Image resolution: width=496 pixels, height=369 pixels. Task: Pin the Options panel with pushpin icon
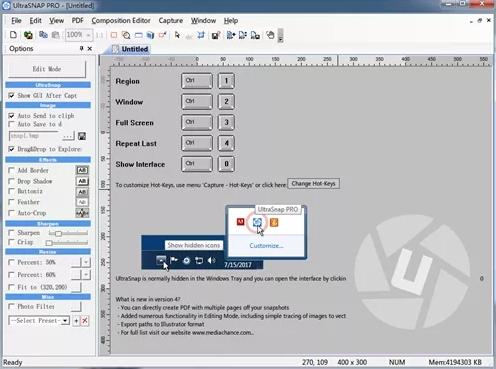(x=81, y=49)
